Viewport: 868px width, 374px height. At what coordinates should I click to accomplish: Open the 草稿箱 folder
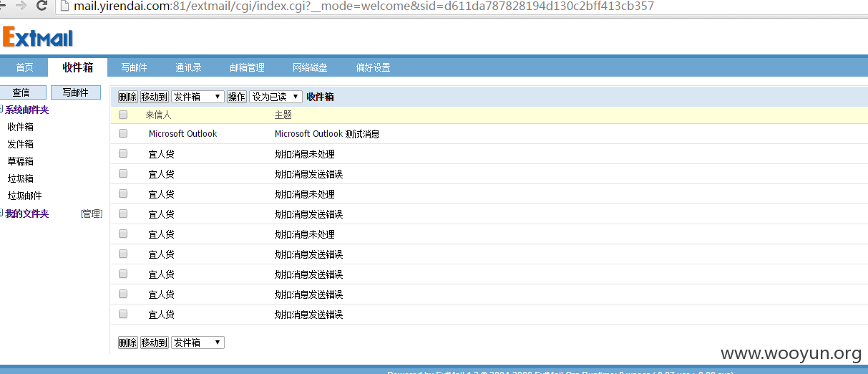pos(20,161)
